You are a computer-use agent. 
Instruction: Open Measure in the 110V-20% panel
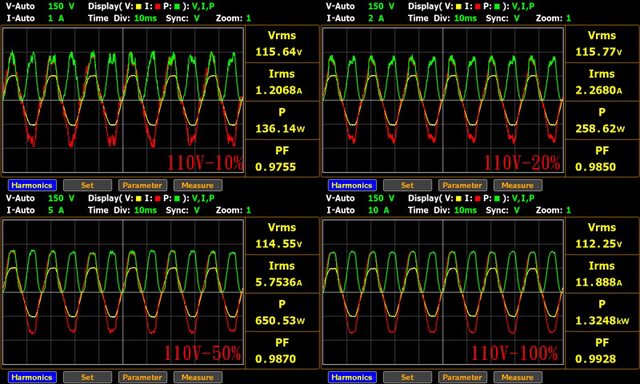click(x=518, y=185)
